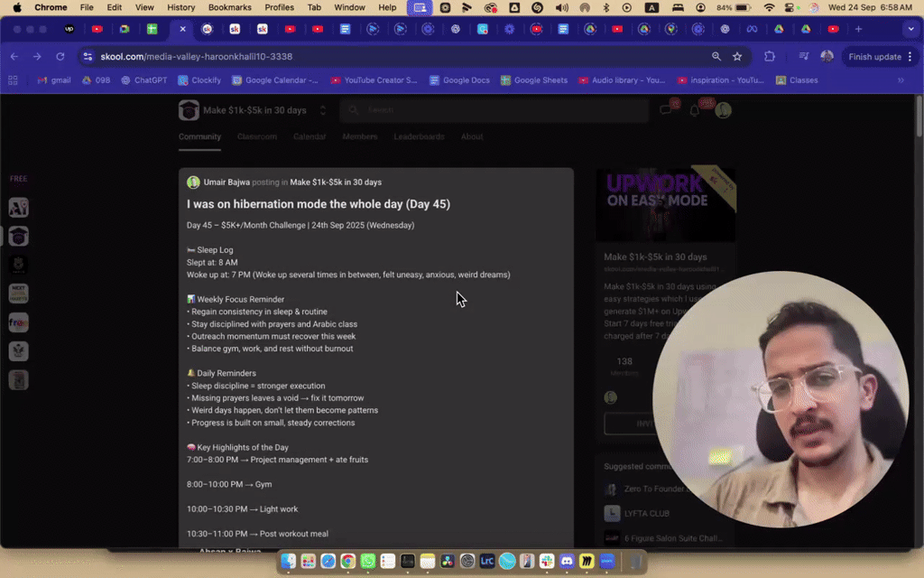
Task: Open the Chrome profile avatar
Action: pos(827,57)
